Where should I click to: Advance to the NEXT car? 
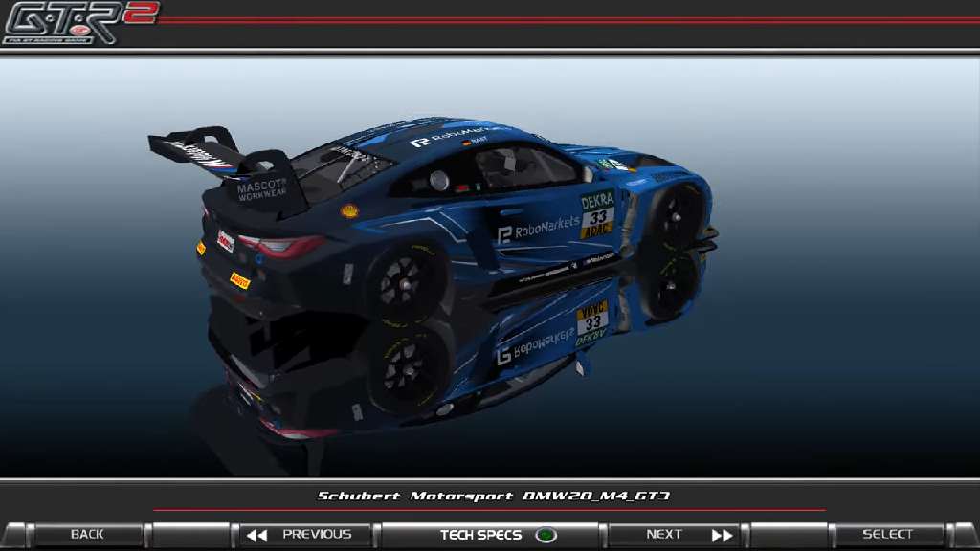(x=675, y=535)
